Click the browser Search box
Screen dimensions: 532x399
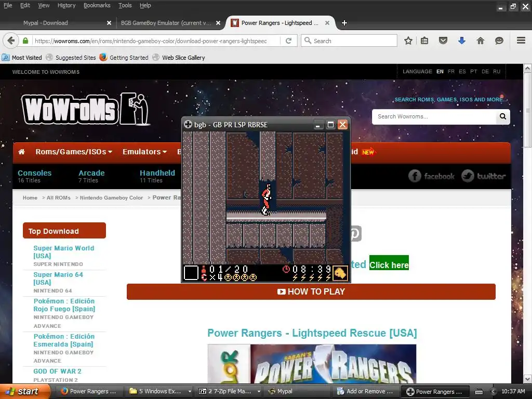click(x=349, y=41)
